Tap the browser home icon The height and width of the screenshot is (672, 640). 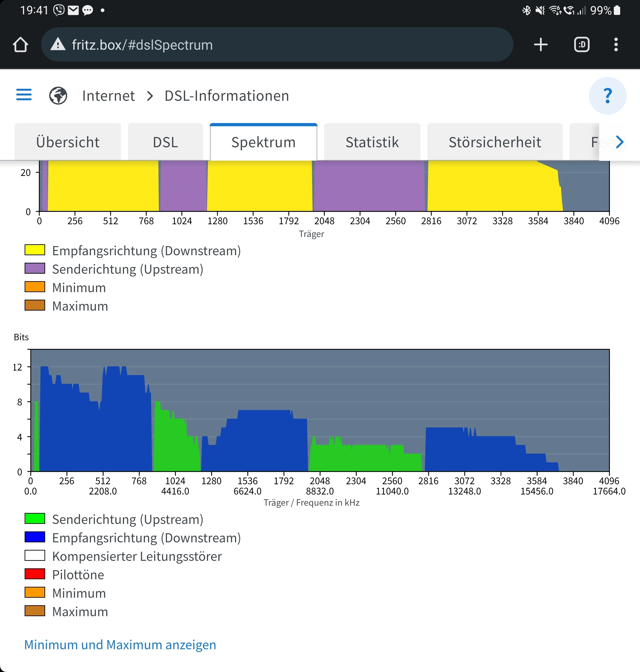tap(21, 45)
